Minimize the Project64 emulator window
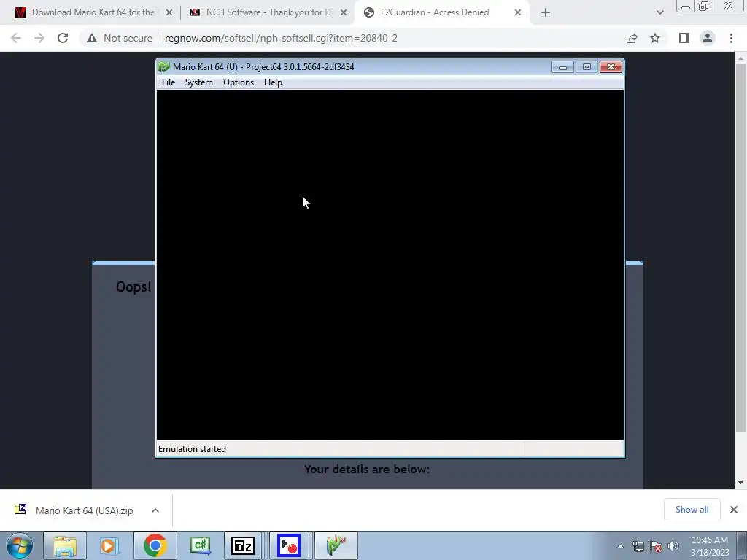Viewport: 747px width, 560px height. (x=562, y=67)
